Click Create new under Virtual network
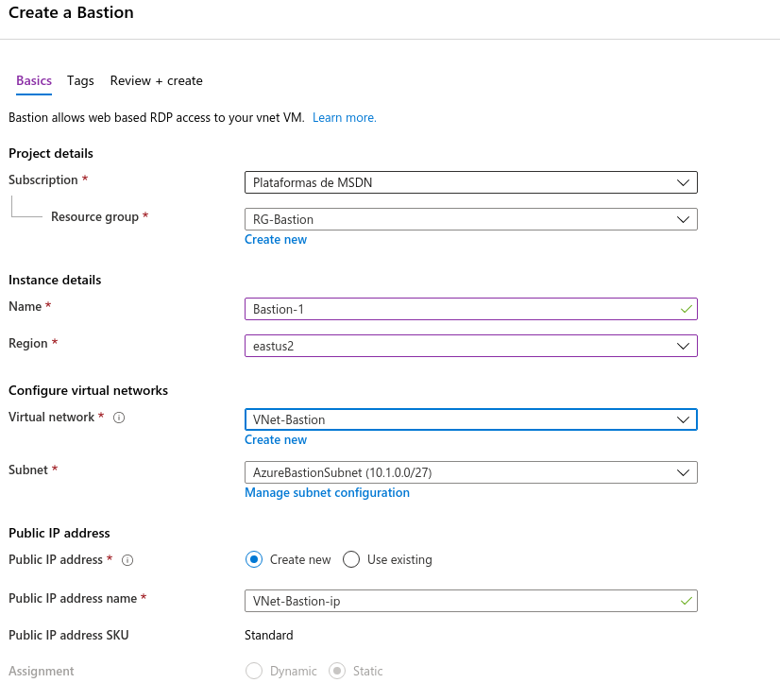 [276, 439]
